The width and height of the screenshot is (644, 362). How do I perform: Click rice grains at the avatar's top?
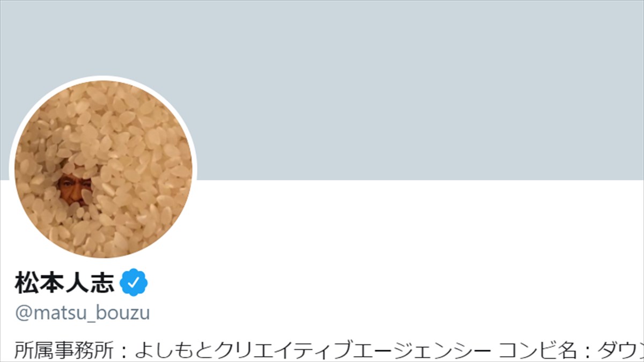(103, 99)
